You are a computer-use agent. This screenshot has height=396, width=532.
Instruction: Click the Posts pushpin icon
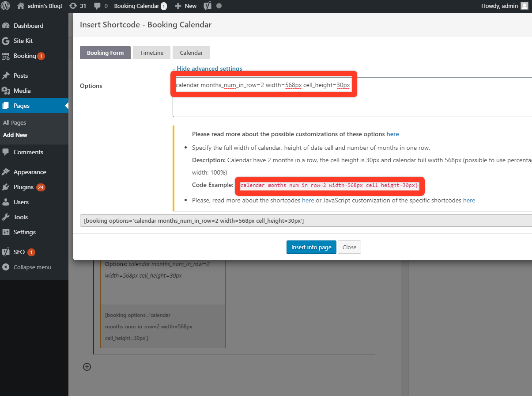[6, 76]
